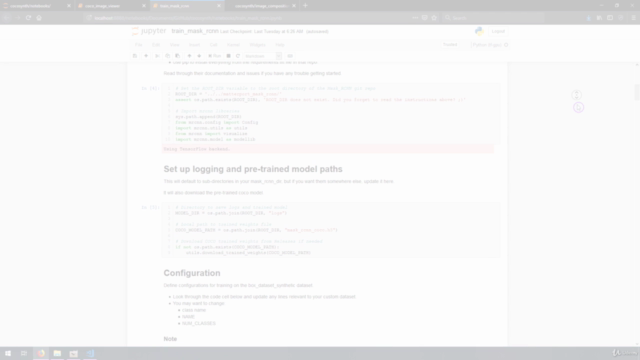Open Visual Studio Code from the taskbar
The height and width of the screenshot is (360, 640).
(x=90, y=353)
